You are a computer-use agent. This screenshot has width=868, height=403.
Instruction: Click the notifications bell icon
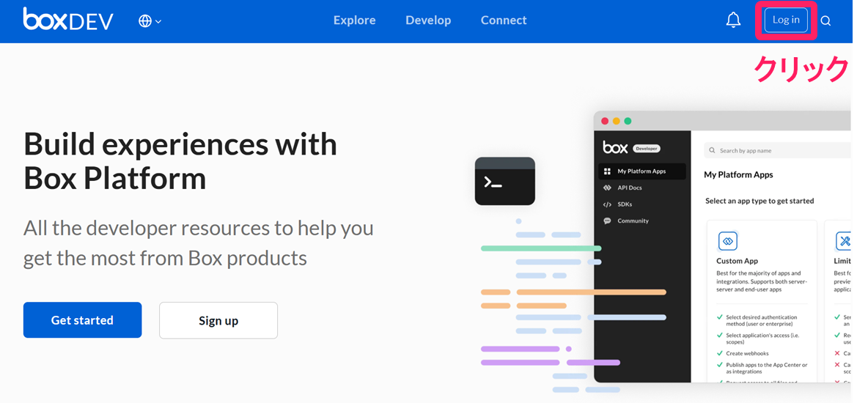pos(733,21)
